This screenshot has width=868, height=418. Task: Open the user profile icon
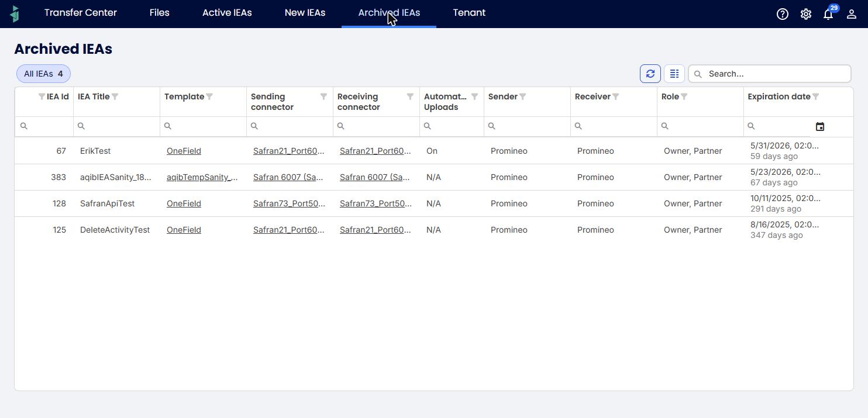[852, 14]
